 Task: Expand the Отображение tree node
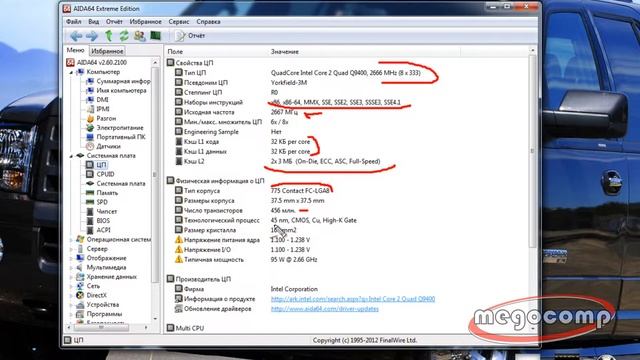(x=71, y=258)
